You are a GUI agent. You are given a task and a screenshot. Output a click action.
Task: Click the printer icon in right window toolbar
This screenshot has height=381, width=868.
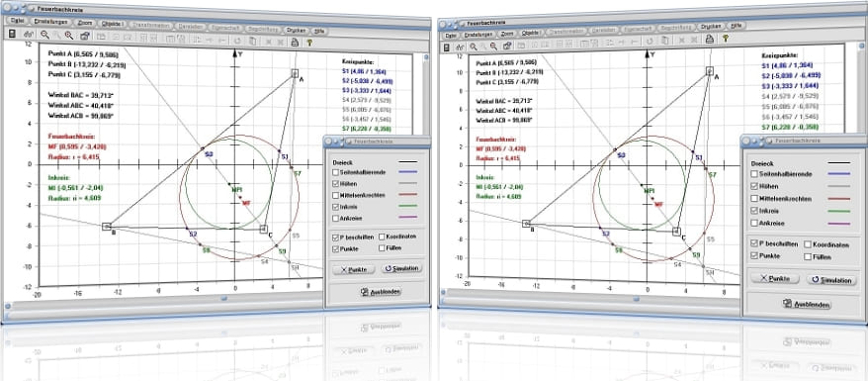pyautogui.click(x=709, y=39)
